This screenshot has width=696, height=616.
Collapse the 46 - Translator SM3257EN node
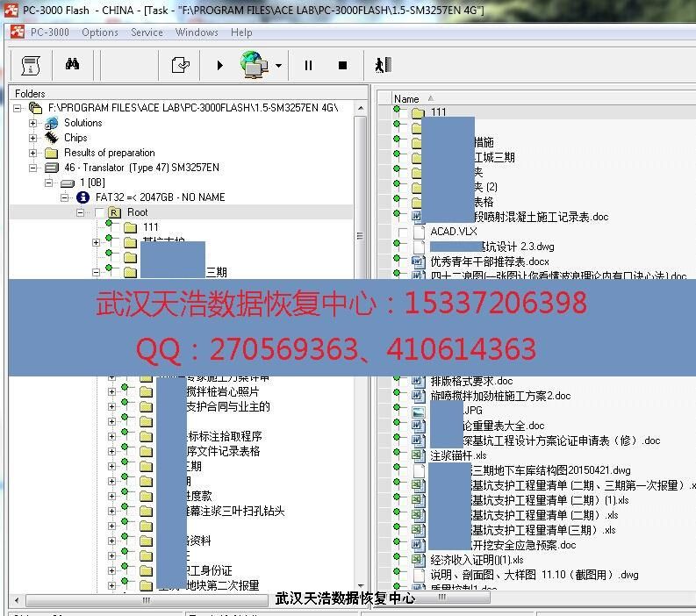(33, 168)
